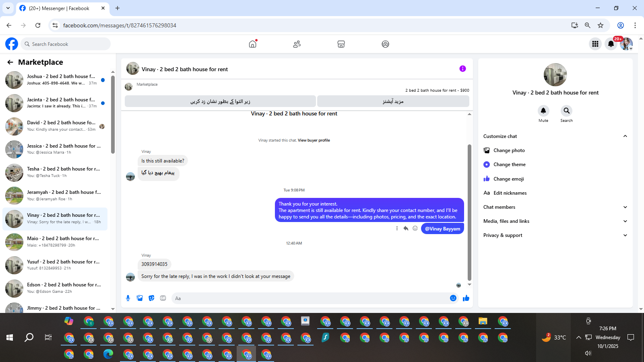The width and height of the screenshot is (644, 362).
Task: Click the Search Facebook input field
Action: 65,44
